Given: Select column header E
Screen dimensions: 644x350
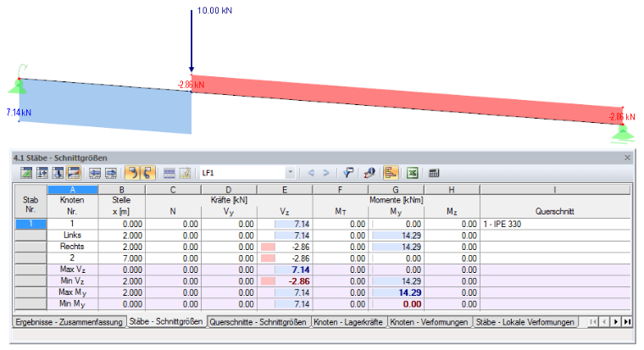Looking at the screenshot, I should (285, 190).
